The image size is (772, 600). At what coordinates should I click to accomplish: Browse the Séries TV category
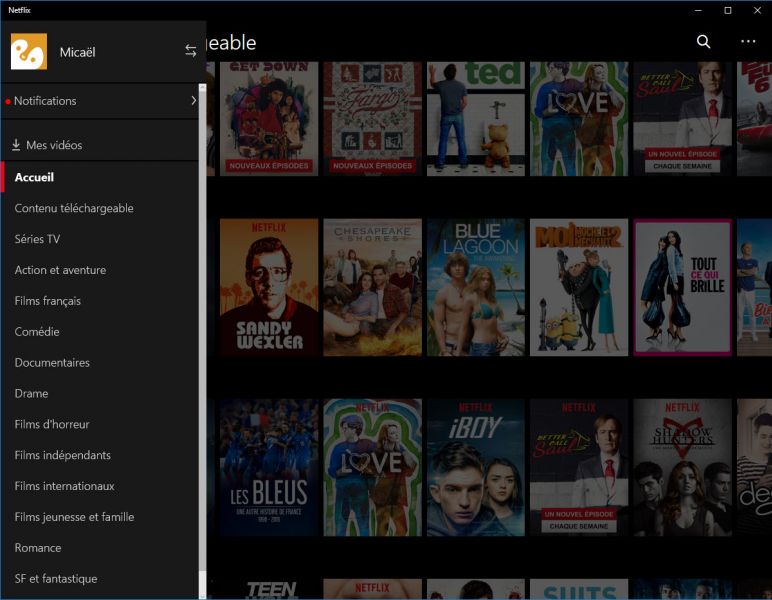(x=37, y=239)
